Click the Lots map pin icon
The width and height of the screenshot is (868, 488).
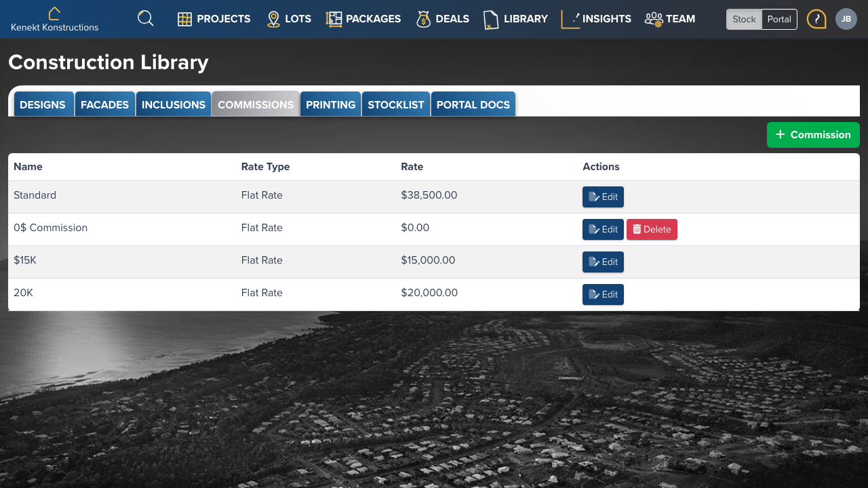(x=273, y=19)
